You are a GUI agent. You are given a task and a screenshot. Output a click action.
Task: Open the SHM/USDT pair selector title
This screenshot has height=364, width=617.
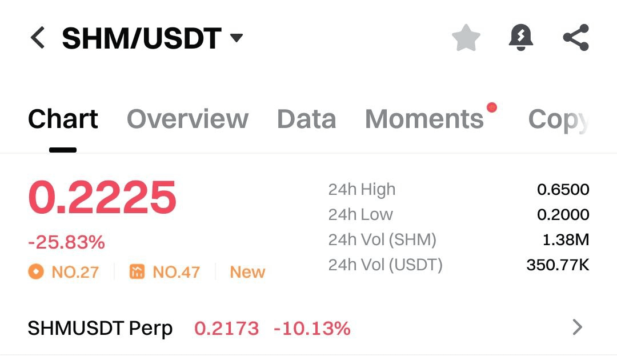point(142,38)
